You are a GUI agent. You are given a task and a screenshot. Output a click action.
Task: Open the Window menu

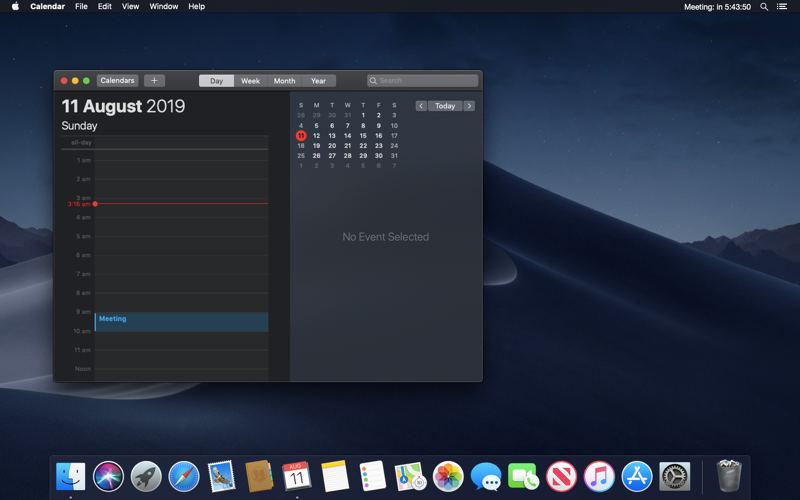coord(163,7)
